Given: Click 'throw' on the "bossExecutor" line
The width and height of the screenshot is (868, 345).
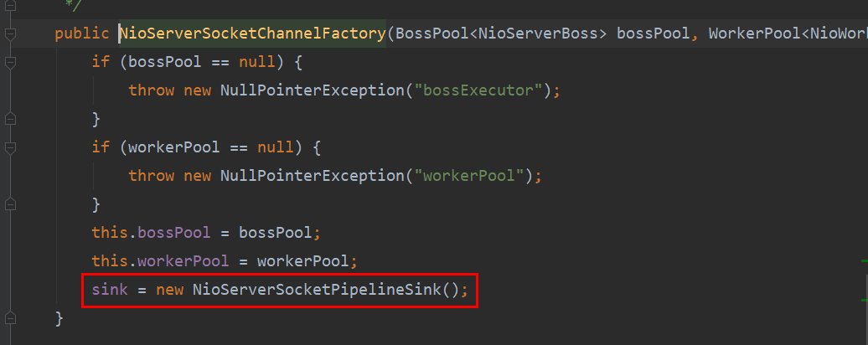Looking at the screenshot, I should click(x=151, y=90).
